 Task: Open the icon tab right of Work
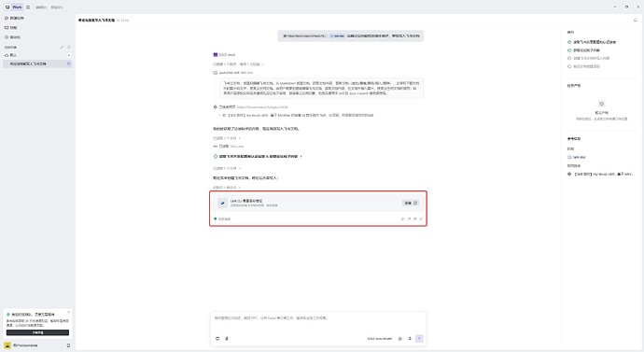(28, 7)
